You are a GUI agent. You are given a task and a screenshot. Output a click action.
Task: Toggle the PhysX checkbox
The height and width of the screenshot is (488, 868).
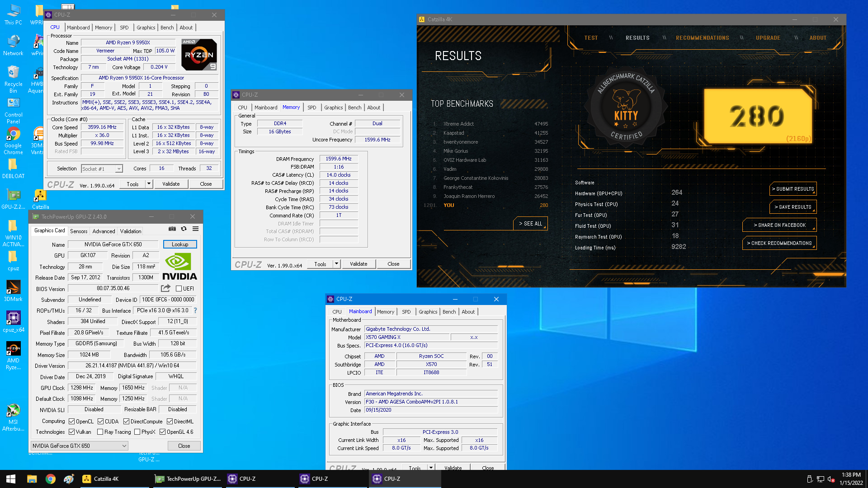pos(137,432)
